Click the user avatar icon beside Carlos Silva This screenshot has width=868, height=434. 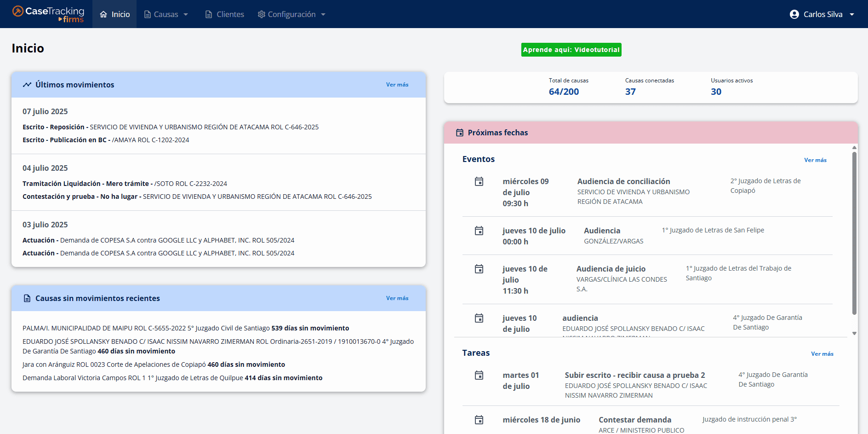click(x=794, y=14)
